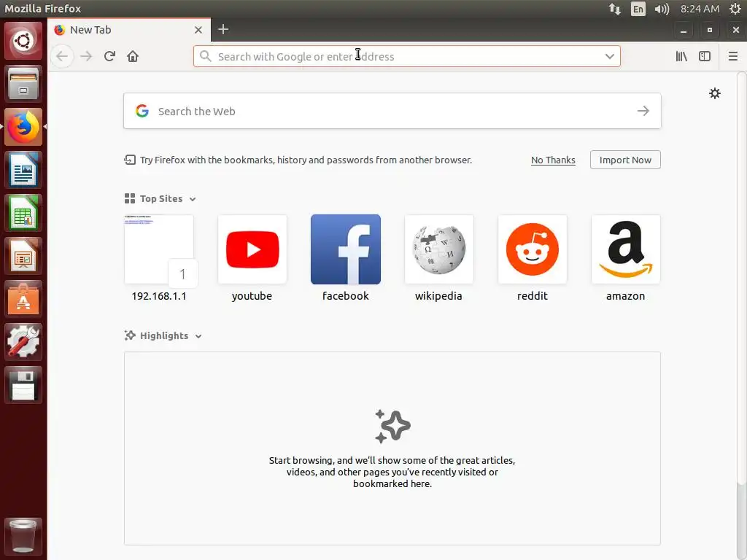Open the amazon top site
Screen dimensions: 747x560
625,258
